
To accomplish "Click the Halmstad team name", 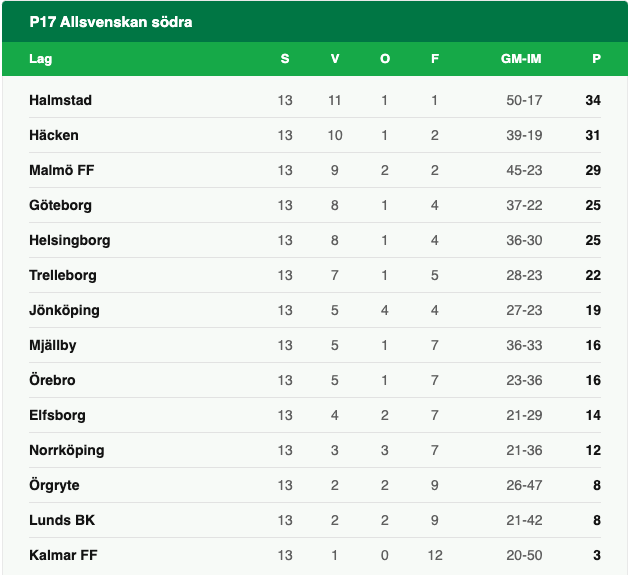I will (60, 100).
